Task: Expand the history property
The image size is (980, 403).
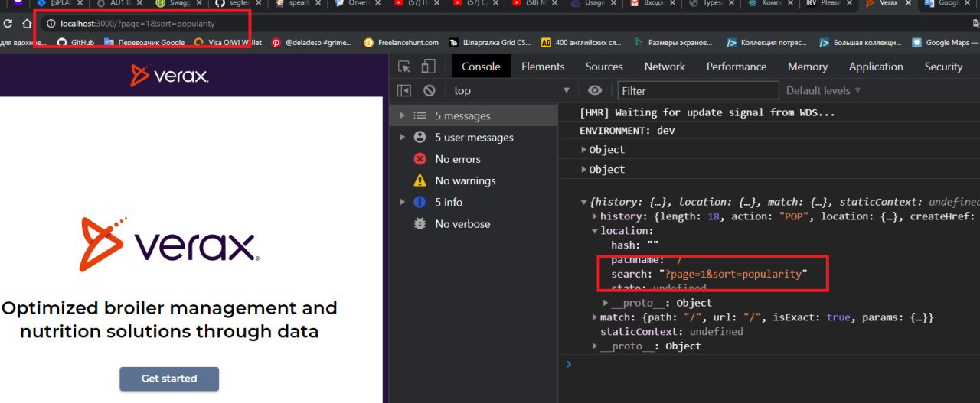Action: click(595, 216)
